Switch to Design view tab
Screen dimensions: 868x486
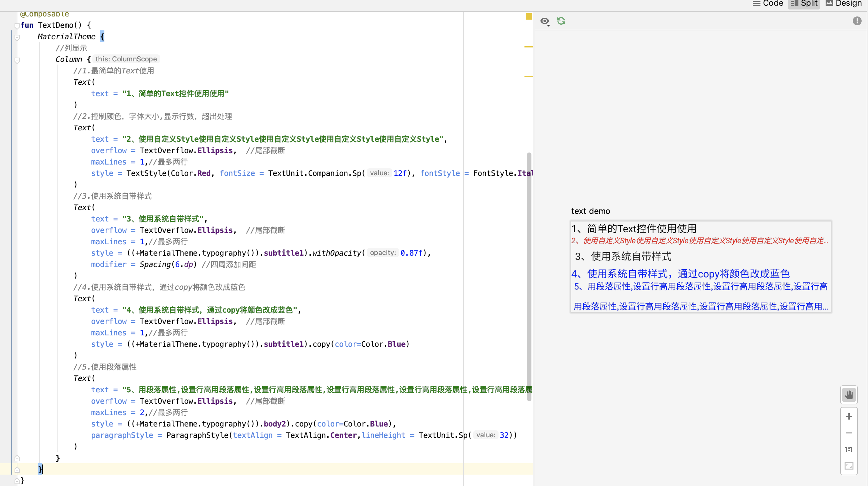[x=843, y=3]
